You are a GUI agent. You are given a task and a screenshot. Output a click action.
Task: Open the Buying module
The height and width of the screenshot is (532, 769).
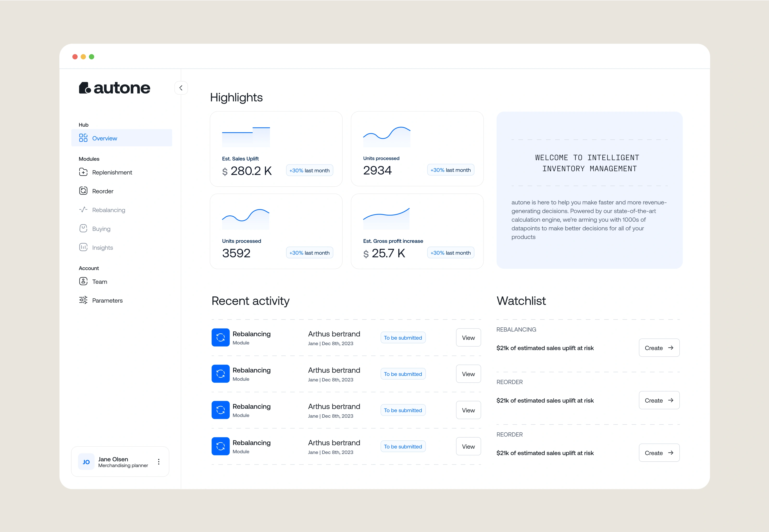click(101, 229)
